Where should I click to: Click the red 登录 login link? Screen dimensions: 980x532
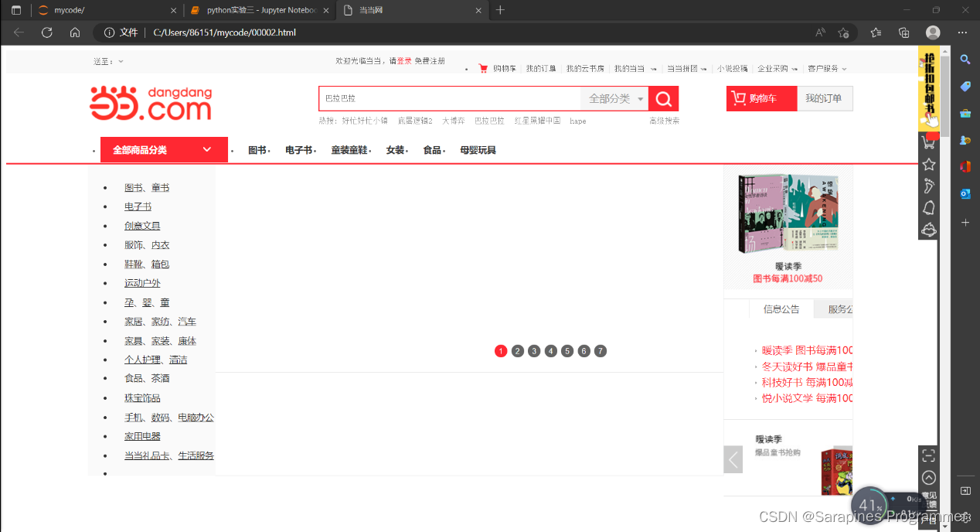[x=404, y=61]
